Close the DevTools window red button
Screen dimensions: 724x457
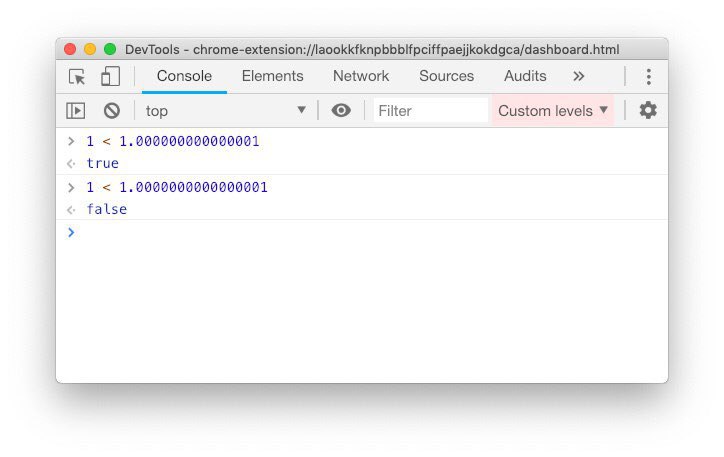click(x=70, y=49)
